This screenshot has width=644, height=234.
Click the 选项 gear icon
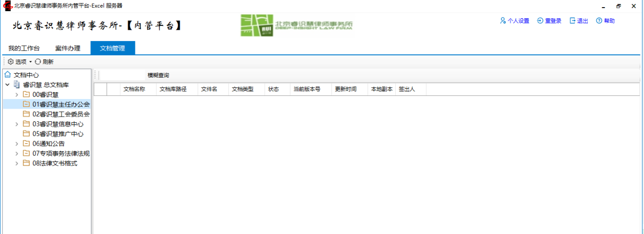click(11, 62)
